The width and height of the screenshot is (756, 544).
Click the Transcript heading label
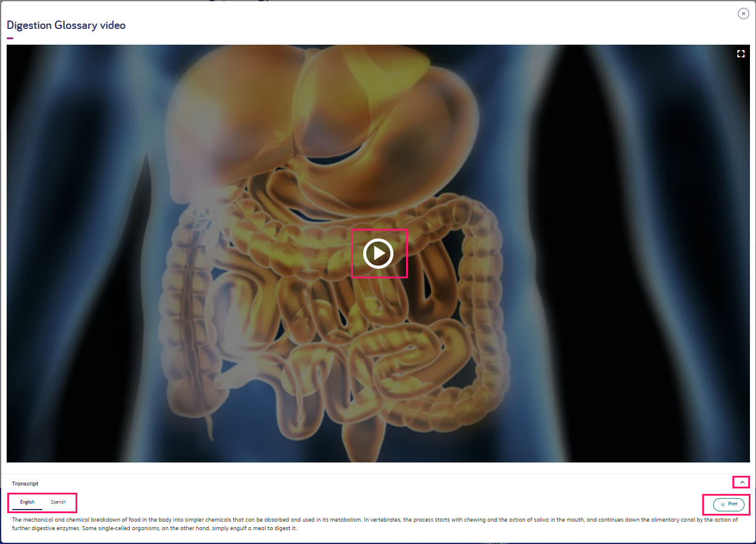pos(25,484)
